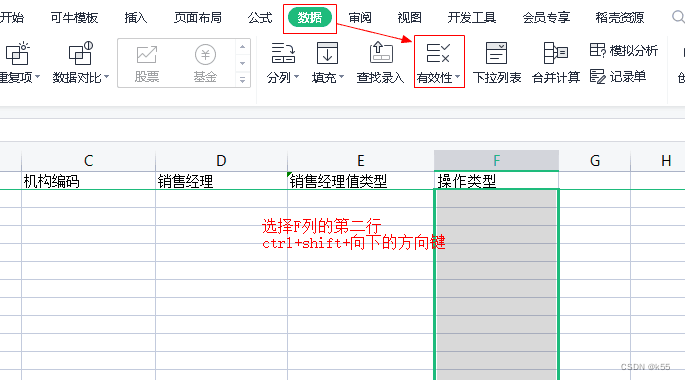Click the 填充 fill icon
Viewport: 685px width, 380px height.
click(x=327, y=53)
